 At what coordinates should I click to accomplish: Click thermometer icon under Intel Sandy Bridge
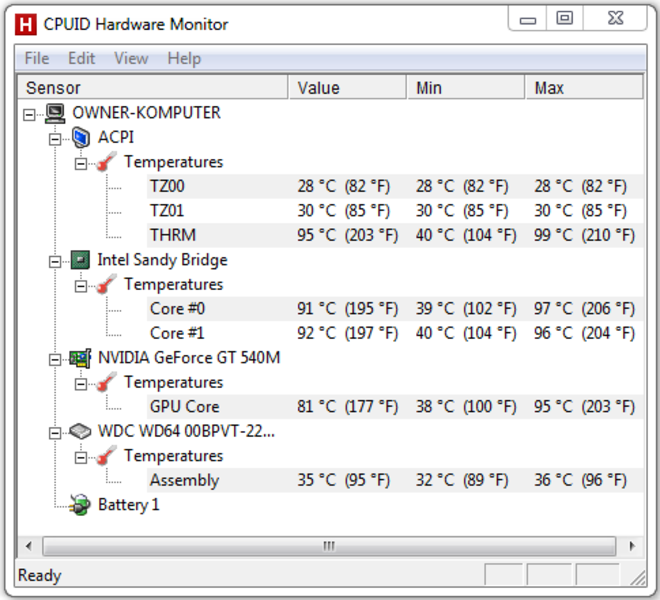coord(106,285)
